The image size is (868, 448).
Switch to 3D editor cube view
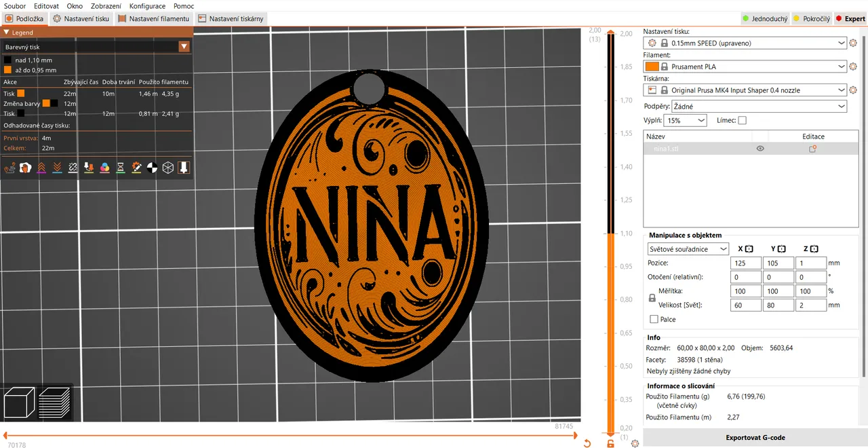(x=19, y=403)
